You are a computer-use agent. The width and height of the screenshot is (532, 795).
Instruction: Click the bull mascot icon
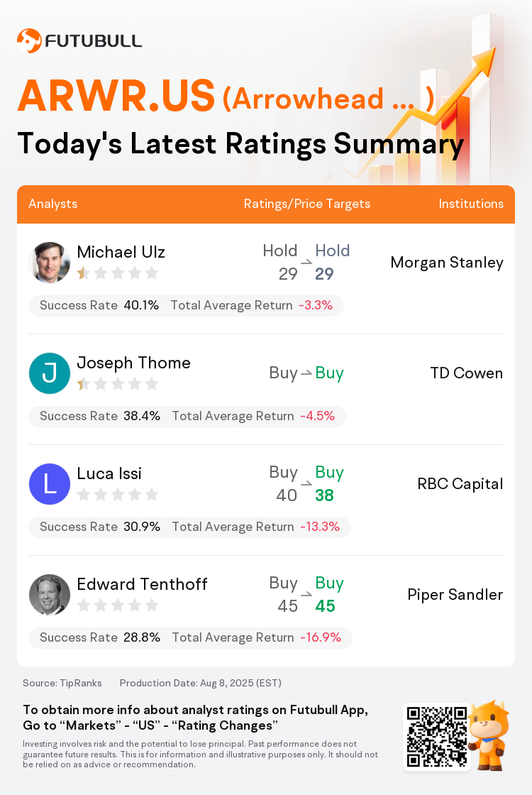[489, 735]
